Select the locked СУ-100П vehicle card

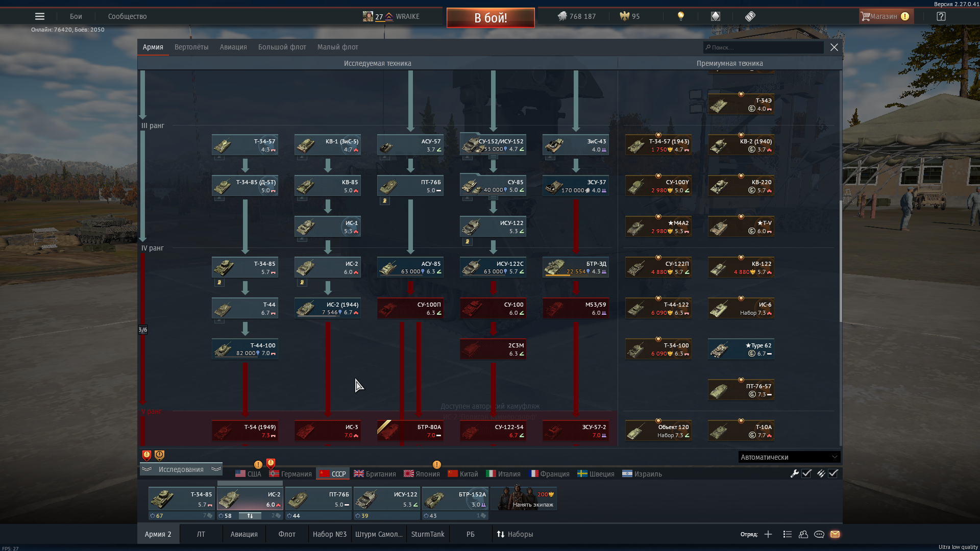[410, 308]
